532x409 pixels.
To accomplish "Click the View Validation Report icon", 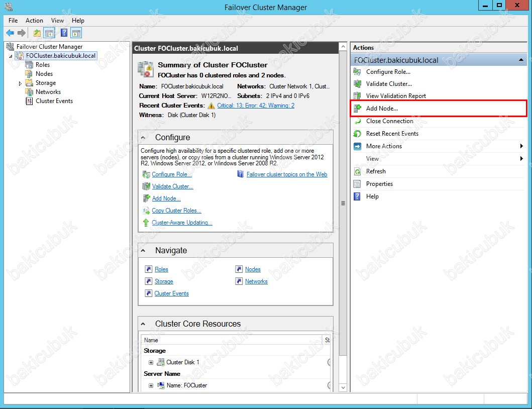I will (357, 95).
